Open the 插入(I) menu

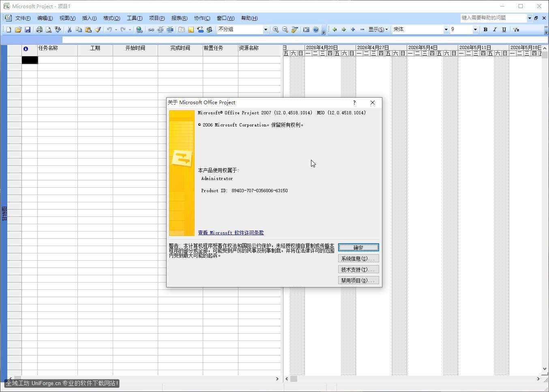[x=89, y=18]
